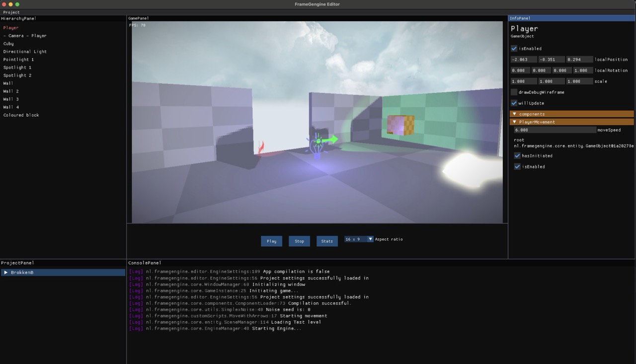Toggle the hasInitiated checkbox

[517, 156]
